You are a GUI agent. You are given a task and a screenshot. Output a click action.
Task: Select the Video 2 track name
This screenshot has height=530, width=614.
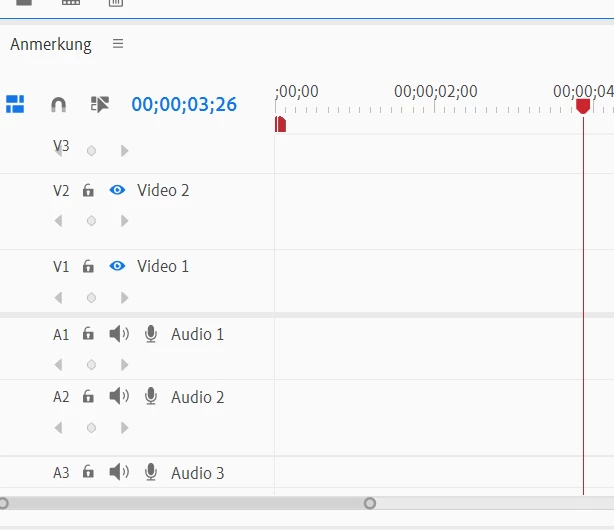point(163,190)
